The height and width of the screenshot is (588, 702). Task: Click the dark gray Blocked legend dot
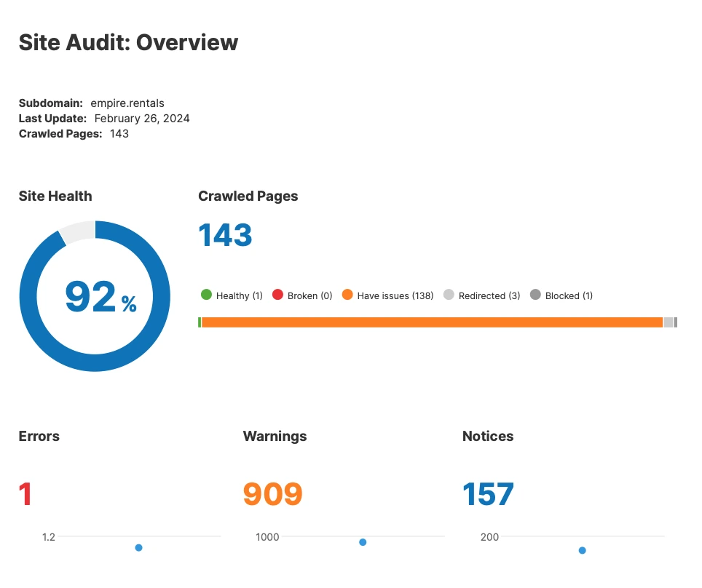point(535,295)
